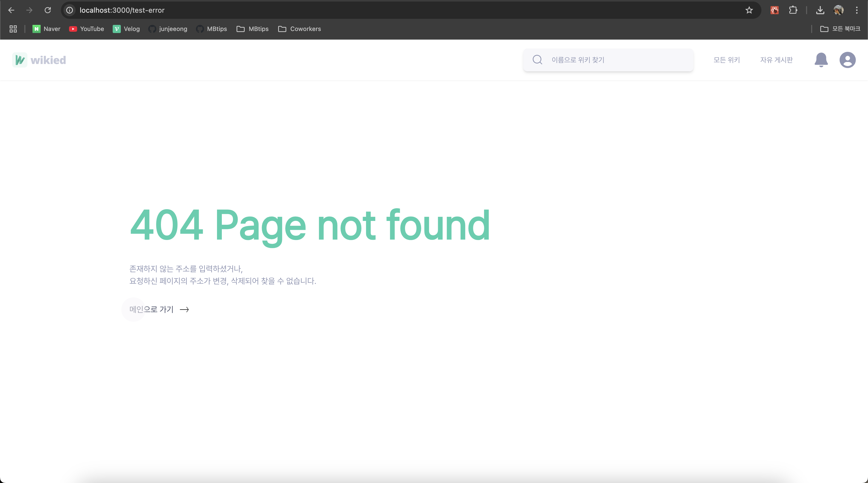Screen dimensions: 868x483
Task: Open the red extension icon in toolbar
Action: point(774,10)
